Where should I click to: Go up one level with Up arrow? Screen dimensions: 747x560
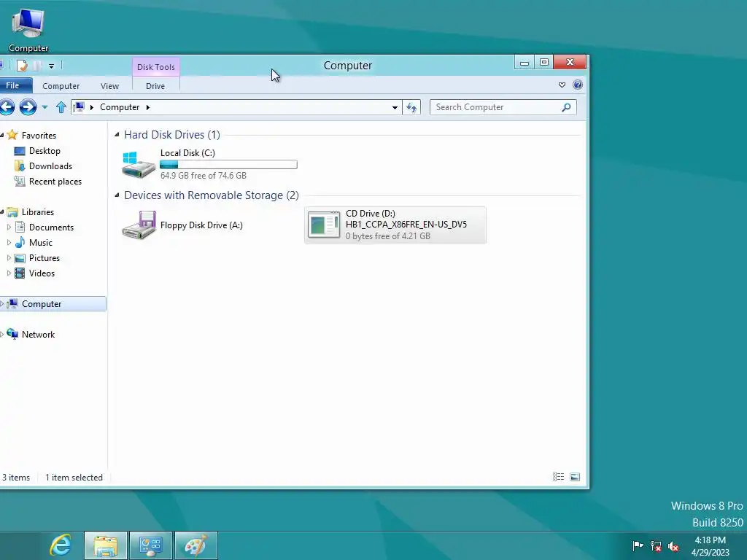61,107
